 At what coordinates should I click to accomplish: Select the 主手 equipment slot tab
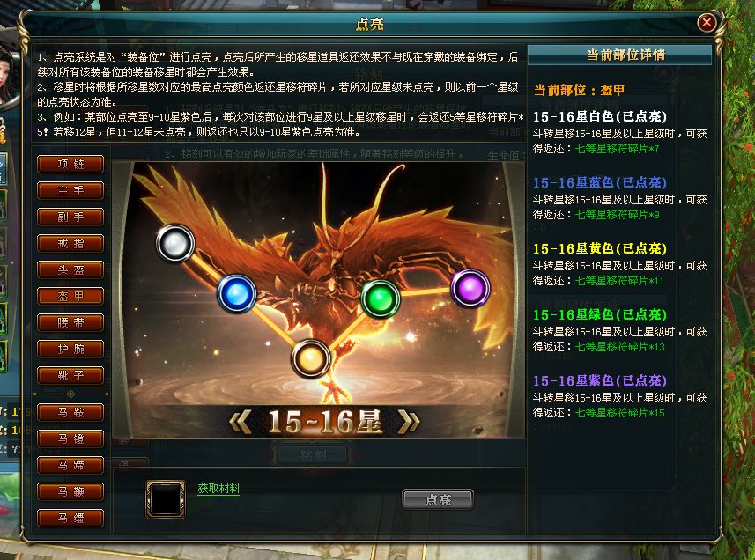tap(70, 190)
